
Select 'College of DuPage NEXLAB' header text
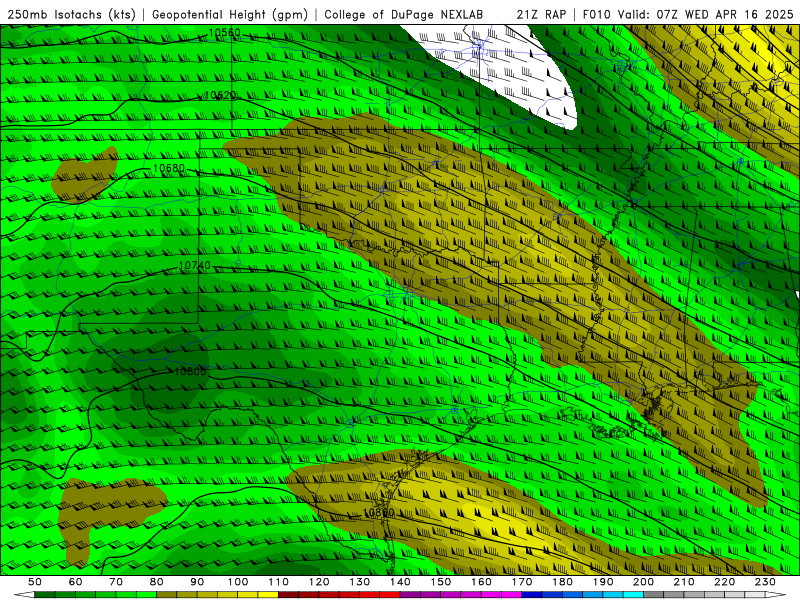click(x=404, y=14)
